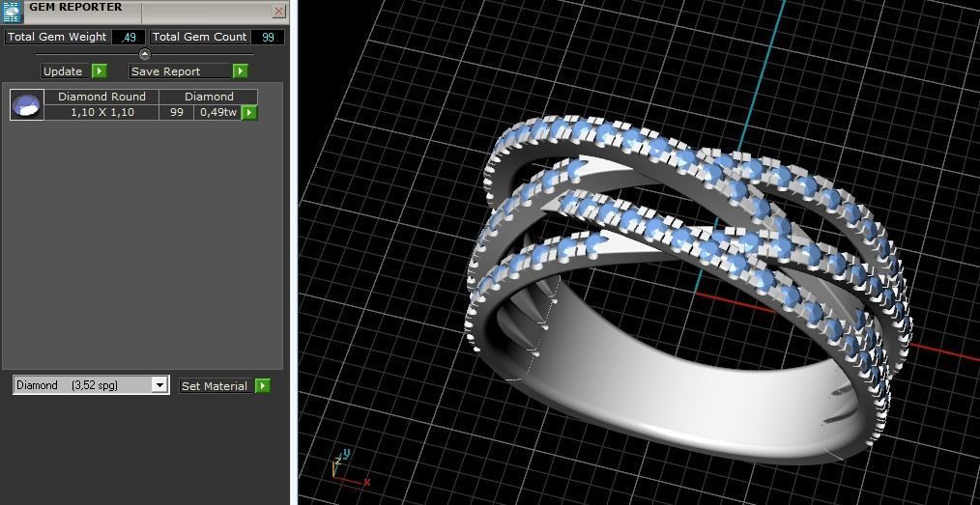Click the gem count 99 cell
Screen dimensions: 980x505
(x=176, y=112)
